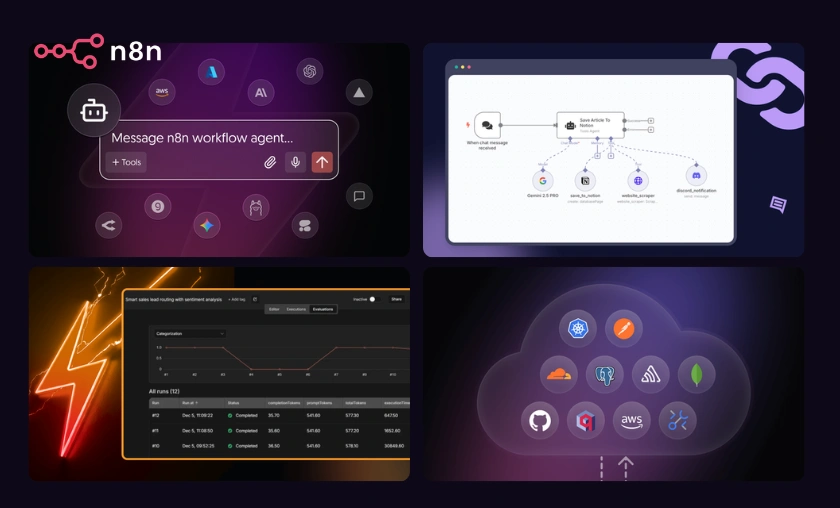The height and width of the screenshot is (508, 840).
Task: Click the completionTokens column header
Action: pos(284,402)
